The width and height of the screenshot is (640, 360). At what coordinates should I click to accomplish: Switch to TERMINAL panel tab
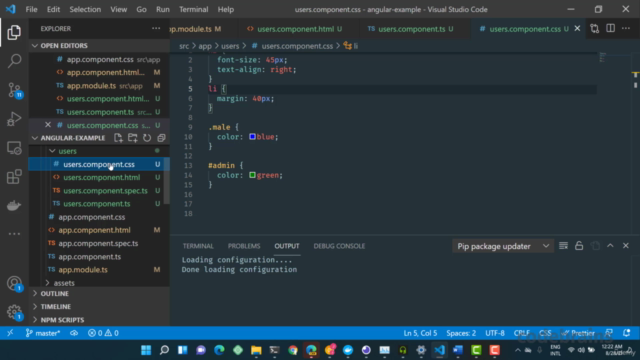[198, 246]
